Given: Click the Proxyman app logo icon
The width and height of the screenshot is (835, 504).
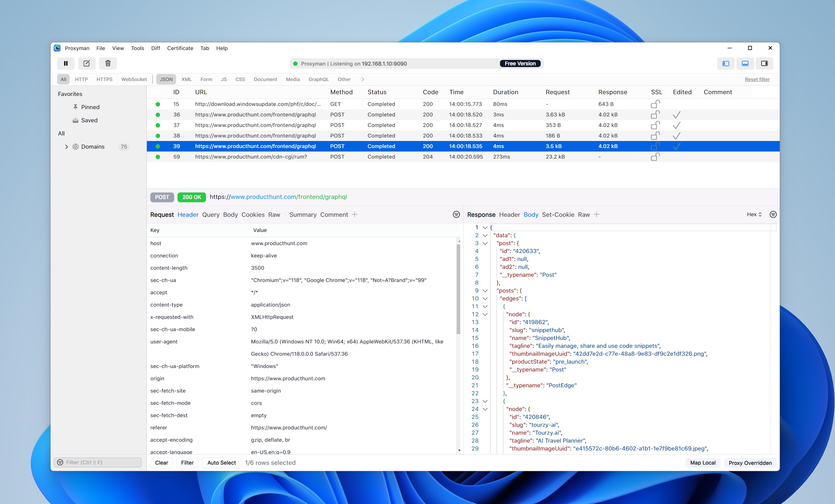Looking at the screenshot, I should pos(57,48).
